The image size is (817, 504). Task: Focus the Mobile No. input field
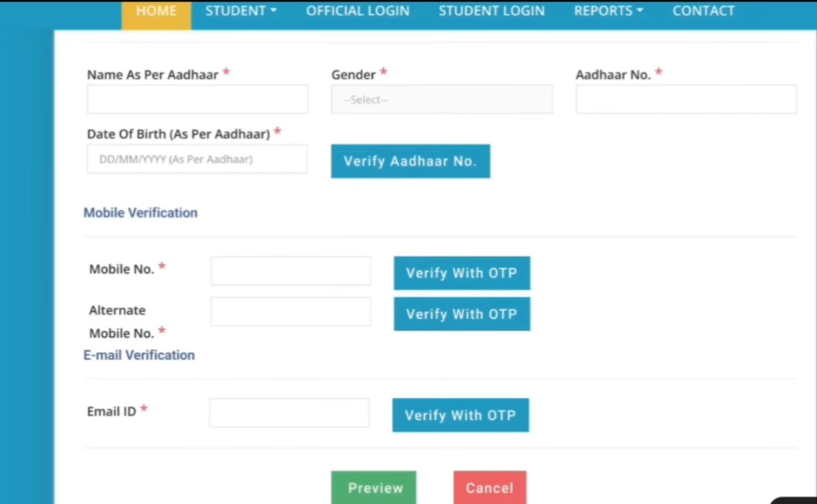click(290, 271)
